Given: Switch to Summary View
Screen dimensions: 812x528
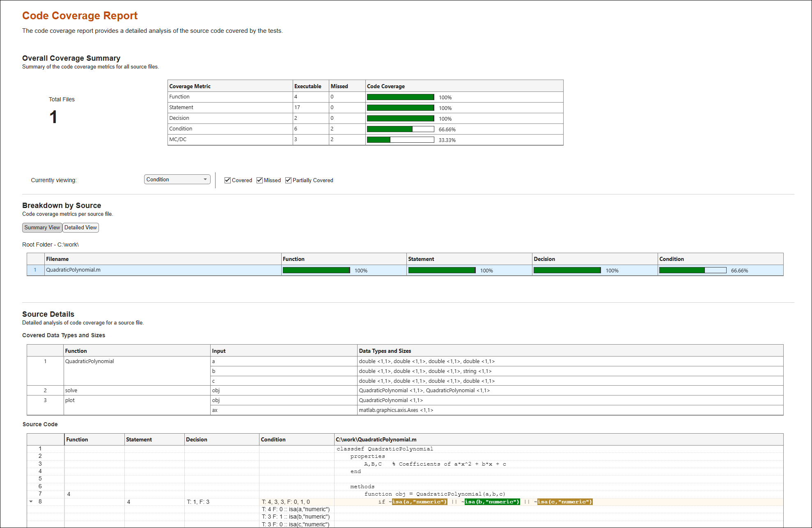Looking at the screenshot, I should tap(42, 228).
